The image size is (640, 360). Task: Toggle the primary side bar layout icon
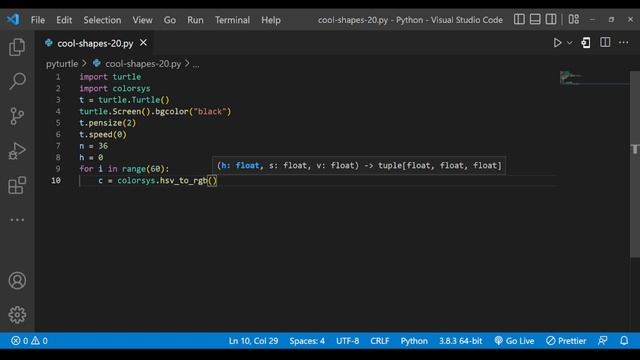pos(519,19)
